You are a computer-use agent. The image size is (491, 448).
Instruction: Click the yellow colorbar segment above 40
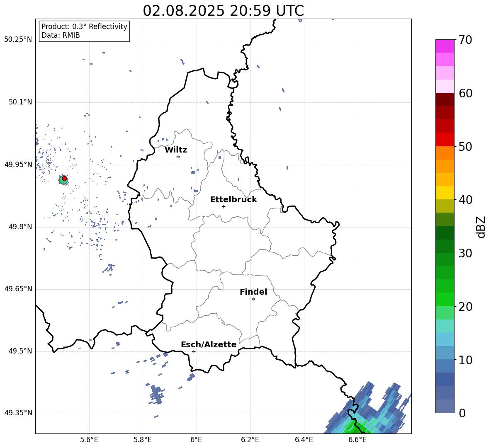[445, 193]
